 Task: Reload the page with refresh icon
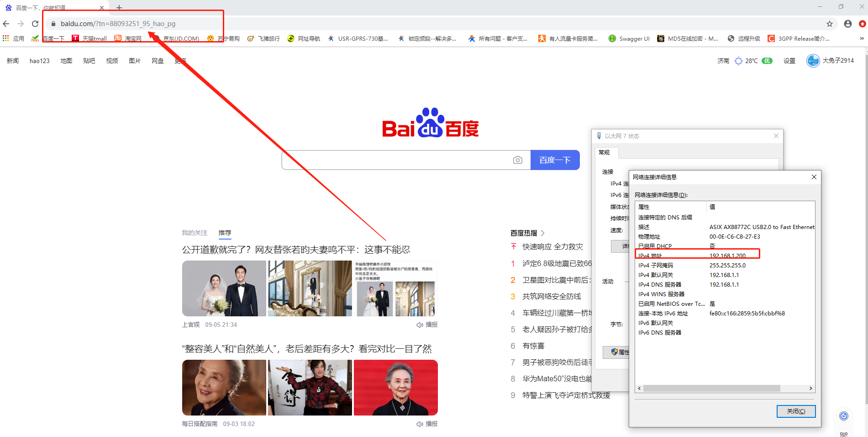tap(35, 24)
